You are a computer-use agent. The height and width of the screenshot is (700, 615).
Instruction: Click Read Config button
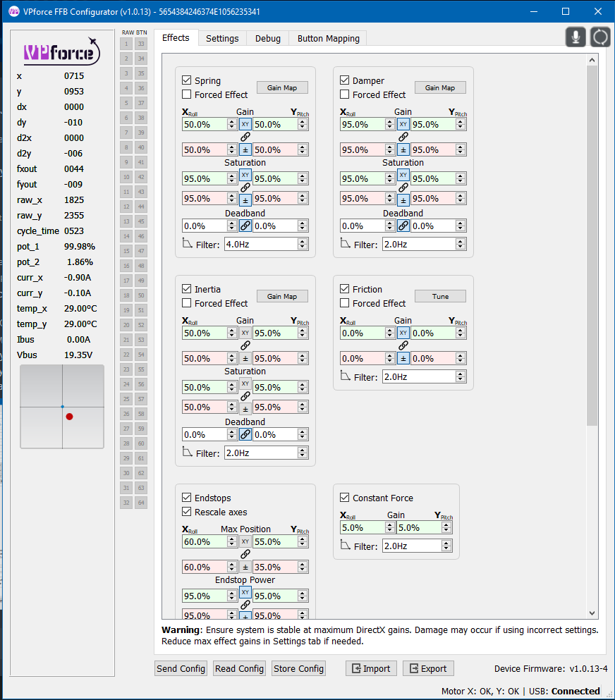pos(239,668)
